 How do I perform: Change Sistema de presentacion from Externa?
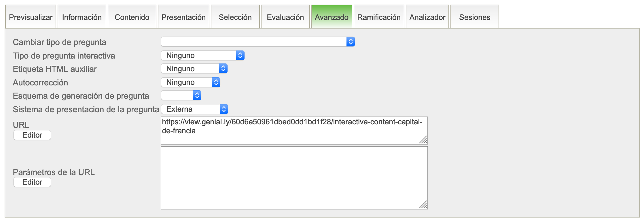(x=194, y=109)
